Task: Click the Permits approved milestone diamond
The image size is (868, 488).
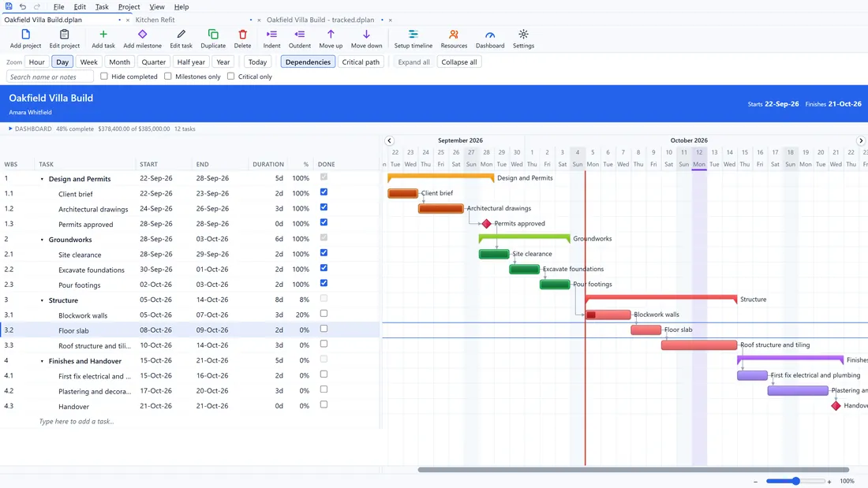Action: (x=487, y=224)
